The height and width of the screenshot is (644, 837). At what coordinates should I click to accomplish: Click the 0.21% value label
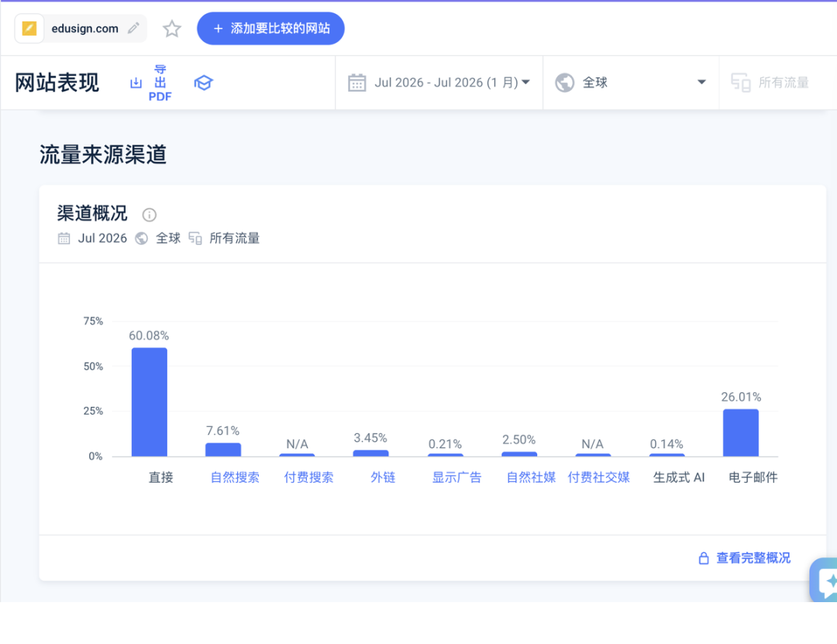[x=445, y=444]
